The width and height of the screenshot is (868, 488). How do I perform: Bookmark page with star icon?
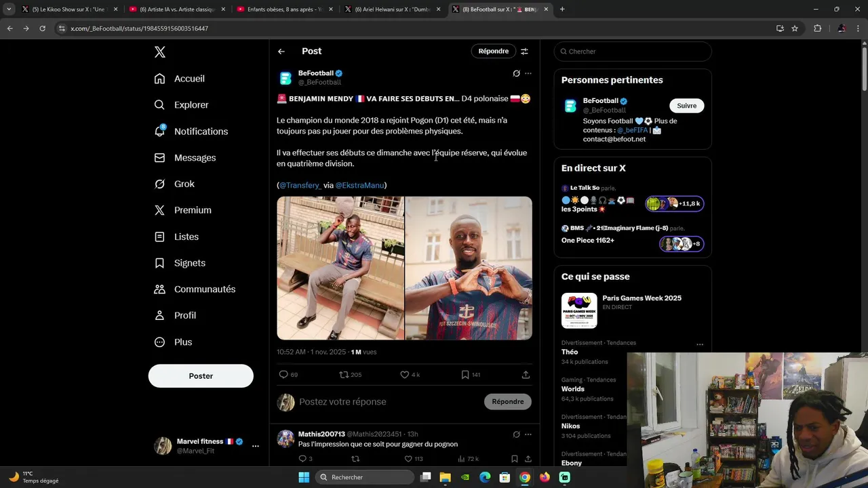pos(795,28)
